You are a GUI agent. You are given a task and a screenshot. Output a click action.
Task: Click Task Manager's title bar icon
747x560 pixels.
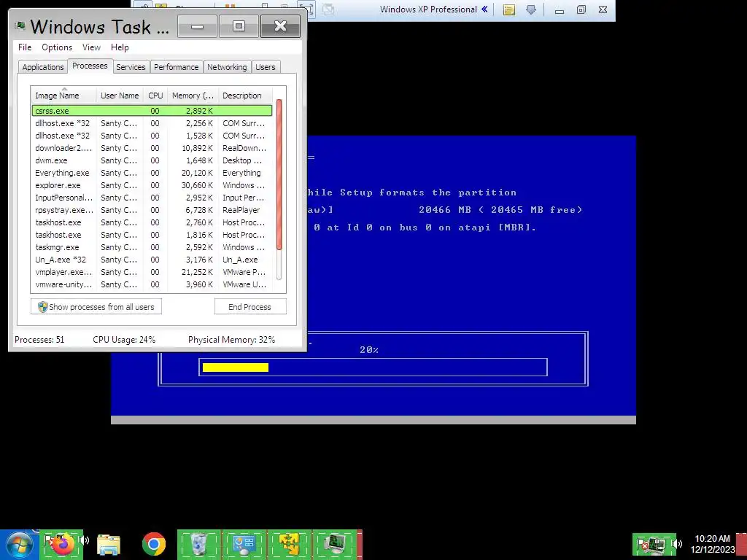(x=20, y=26)
